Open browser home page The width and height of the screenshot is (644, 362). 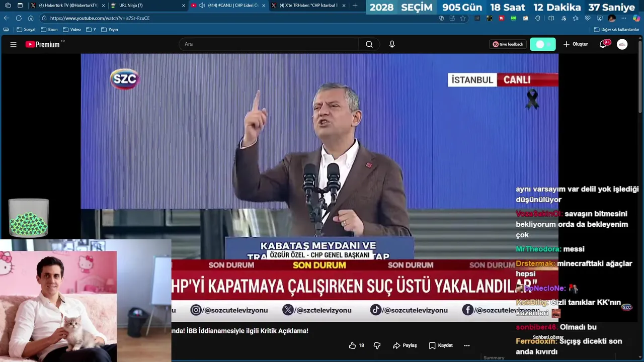31,18
